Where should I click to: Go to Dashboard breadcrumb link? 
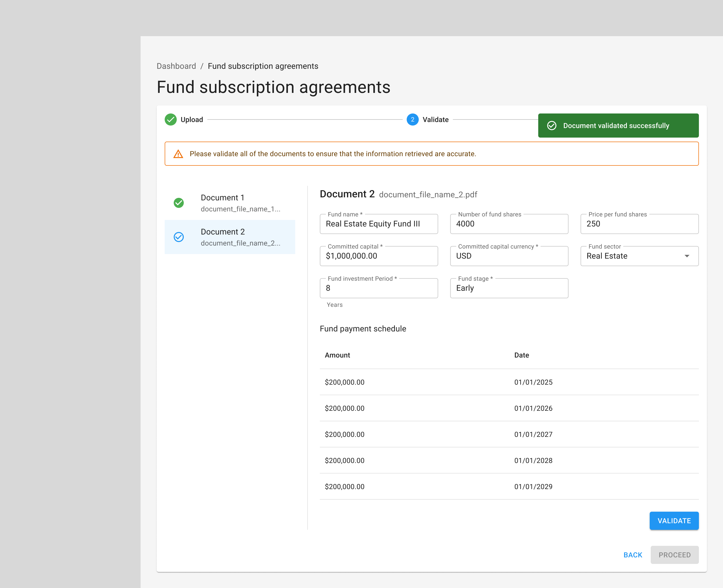point(176,66)
